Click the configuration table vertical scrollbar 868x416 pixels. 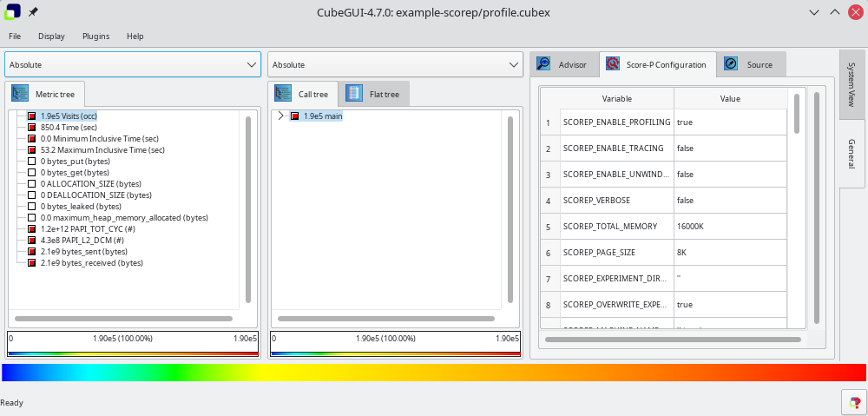pyautogui.click(x=797, y=114)
